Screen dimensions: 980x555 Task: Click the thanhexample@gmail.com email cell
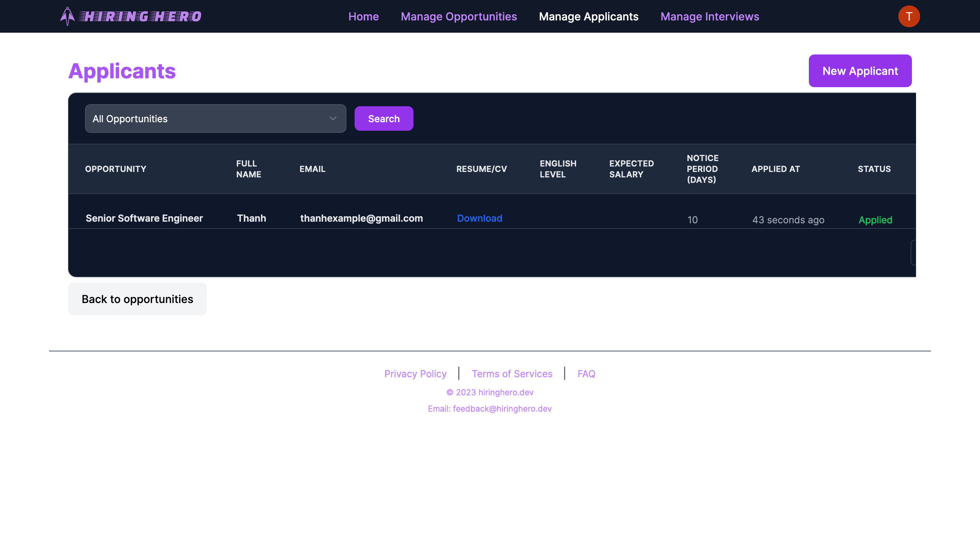click(x=361, y=218)
